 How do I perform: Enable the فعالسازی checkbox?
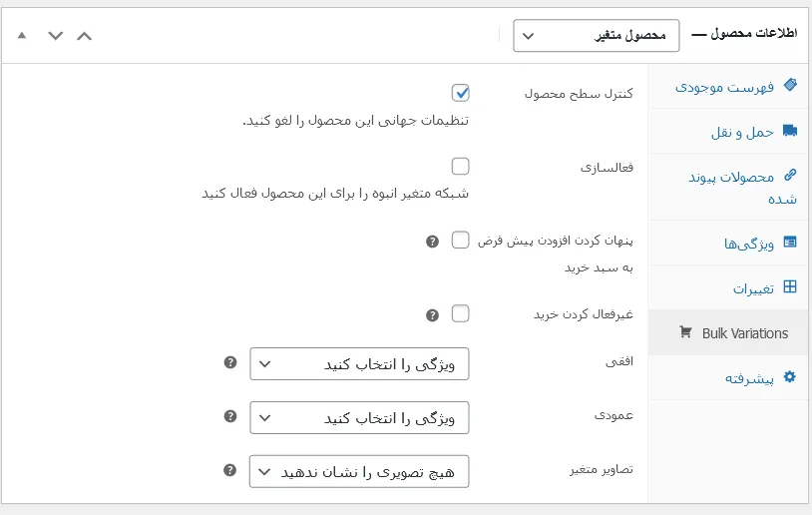[x=461, y=167]
